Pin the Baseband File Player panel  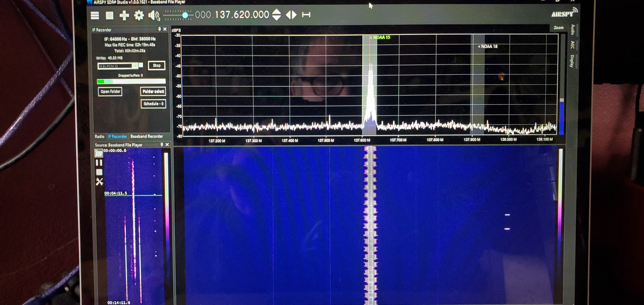(162, 145)
